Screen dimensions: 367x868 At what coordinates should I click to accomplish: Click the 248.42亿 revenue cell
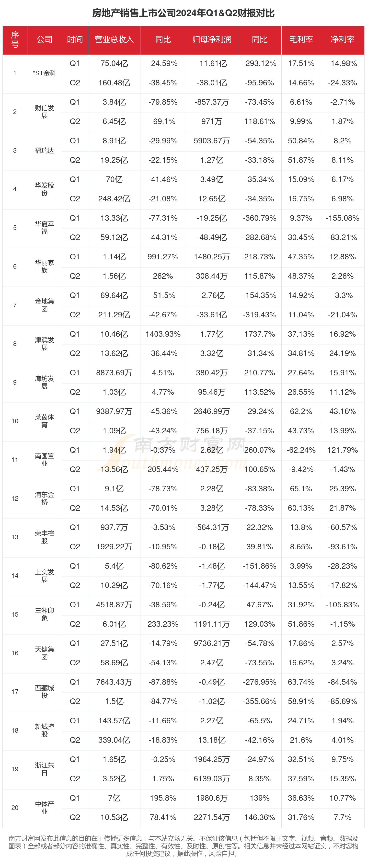(x=114, y=199)
